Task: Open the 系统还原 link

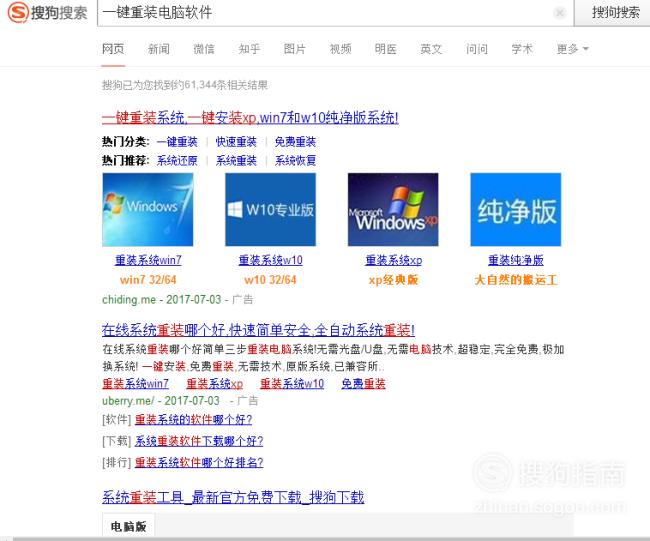Action: [177, 160]
